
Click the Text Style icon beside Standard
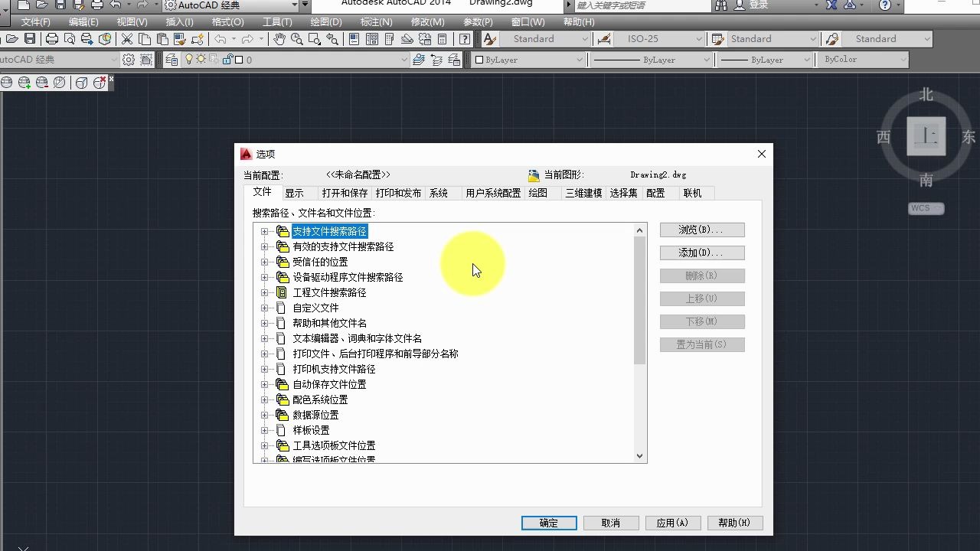pyautogui.click(x=490, y=39)
